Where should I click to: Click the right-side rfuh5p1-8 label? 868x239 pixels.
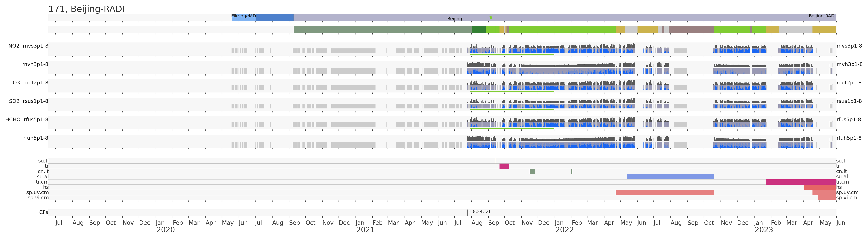pyautogui.click(x=849, y=138)
